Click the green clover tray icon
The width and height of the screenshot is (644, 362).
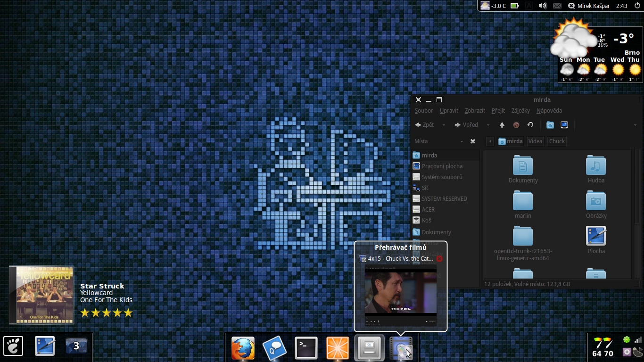coord(627,340)
